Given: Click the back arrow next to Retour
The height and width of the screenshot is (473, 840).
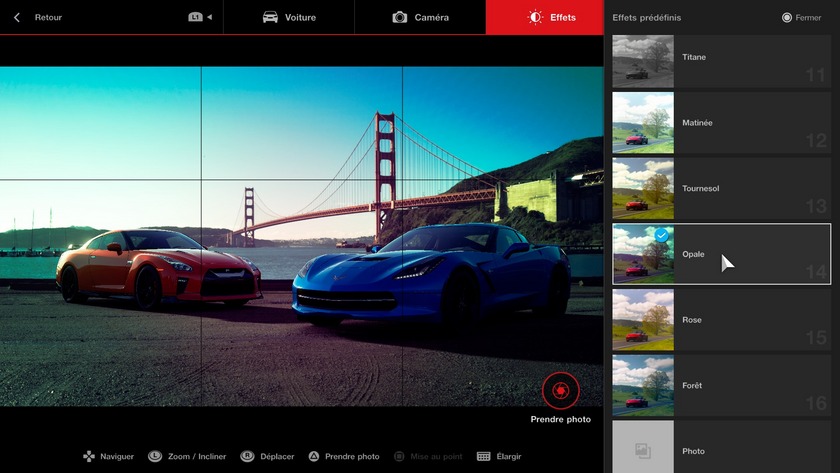Looking at the screenshot, I should (17, 17).
